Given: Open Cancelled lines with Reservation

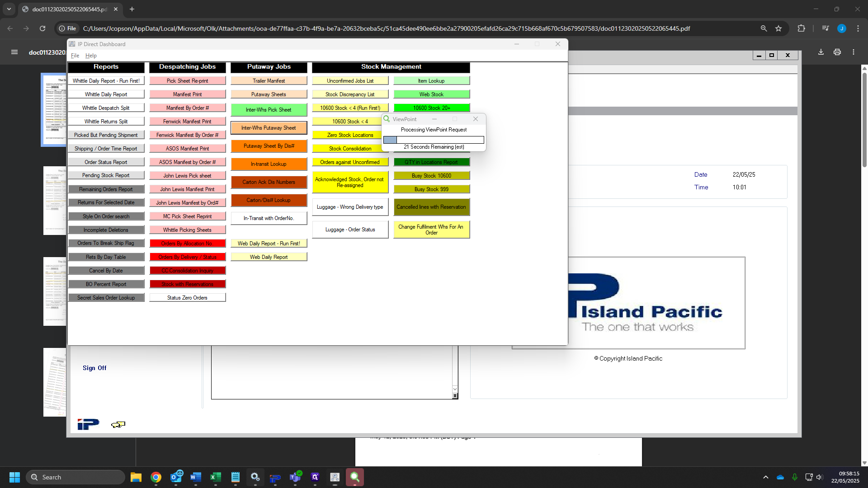Looking at the screenshot, I should [432, 207].
